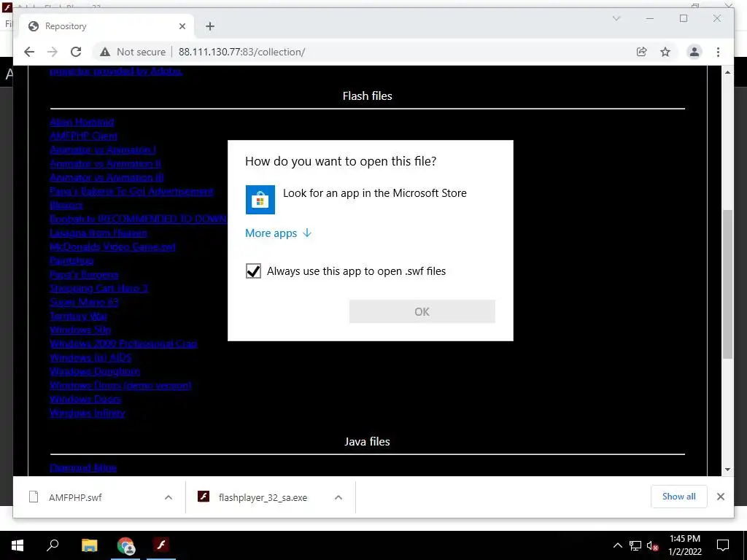Open the Papa's Burgeria link
Screen dimensions: 747x560
tap(84, 274)
